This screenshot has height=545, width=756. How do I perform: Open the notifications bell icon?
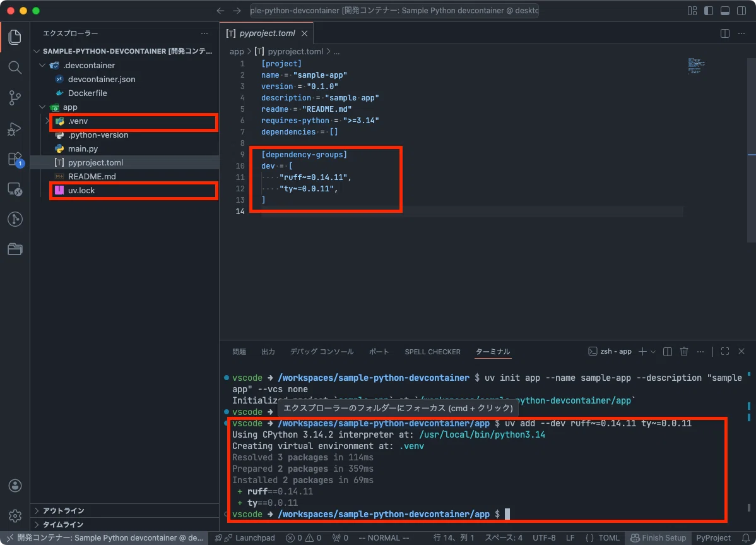(745, 538)
